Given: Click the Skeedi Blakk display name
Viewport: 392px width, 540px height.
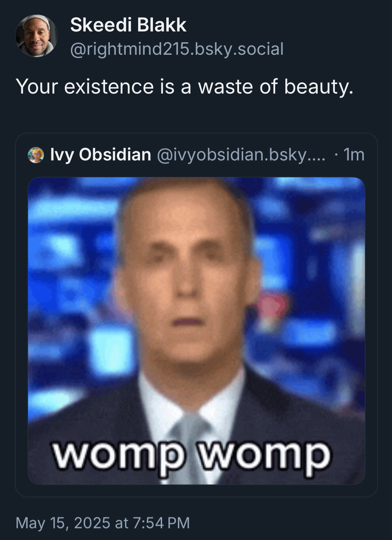Looking at the screenshot, I should (128, 25).
